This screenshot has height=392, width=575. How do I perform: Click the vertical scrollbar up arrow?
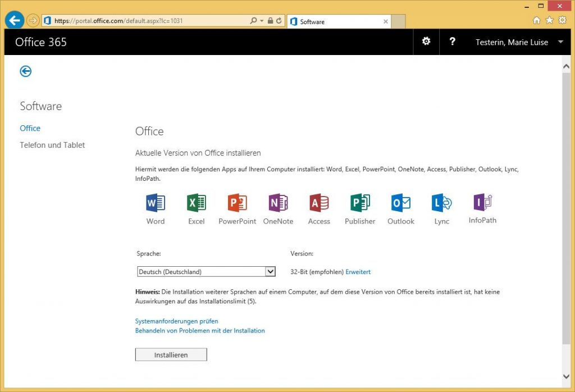pyautogui.click(x=566, y=67)
